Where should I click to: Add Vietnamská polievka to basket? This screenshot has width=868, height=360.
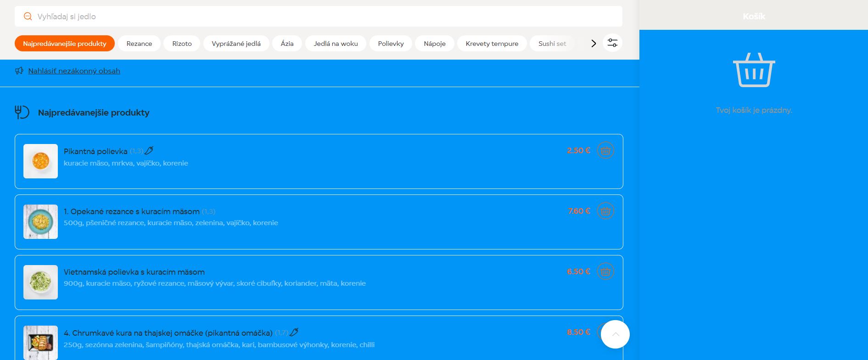605,271
